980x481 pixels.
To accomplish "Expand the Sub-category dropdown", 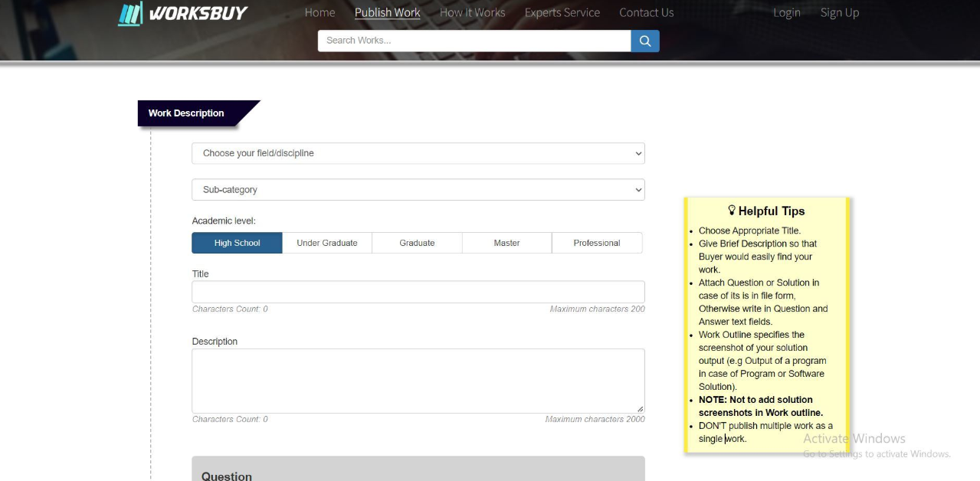I will click(x=418, y=190).
